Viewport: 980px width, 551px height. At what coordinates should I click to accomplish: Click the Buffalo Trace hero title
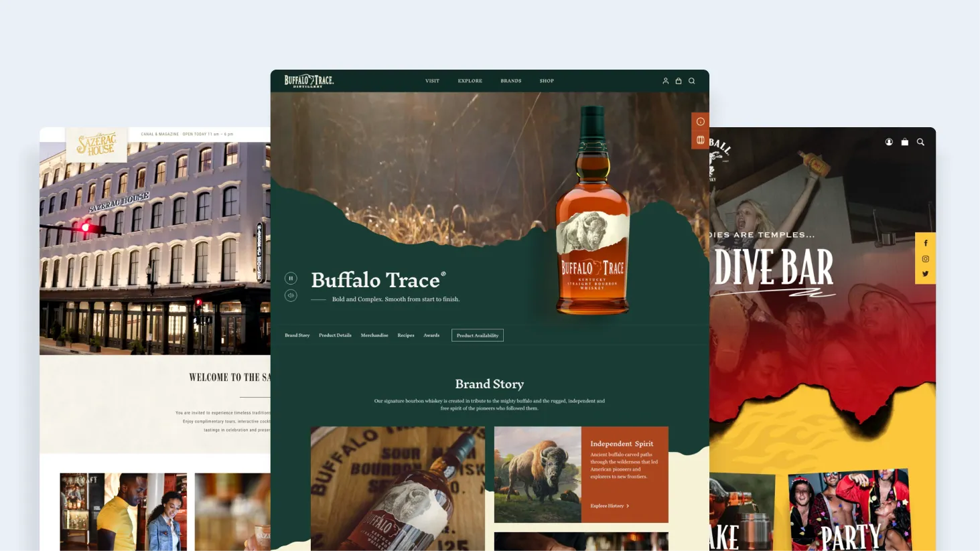pos(378,280)
